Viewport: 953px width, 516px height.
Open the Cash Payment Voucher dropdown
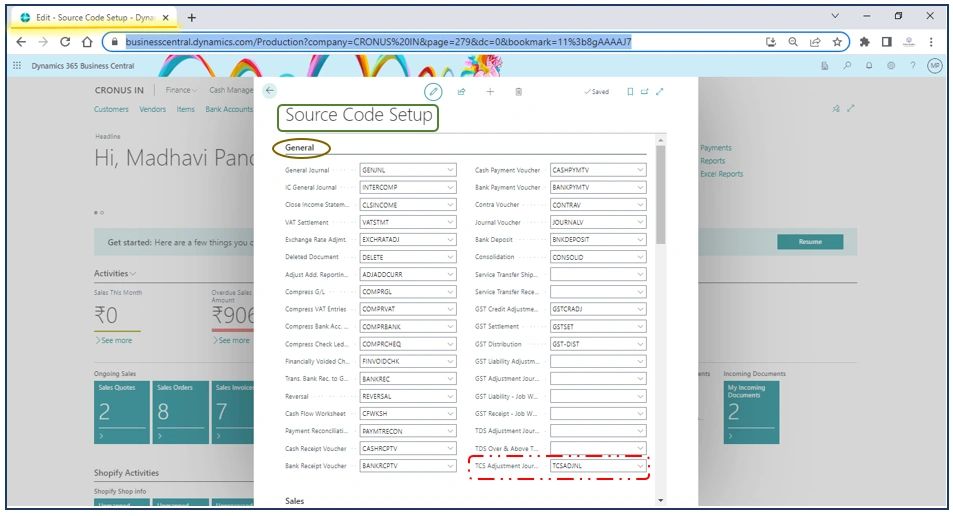click(x=640, y=171)
